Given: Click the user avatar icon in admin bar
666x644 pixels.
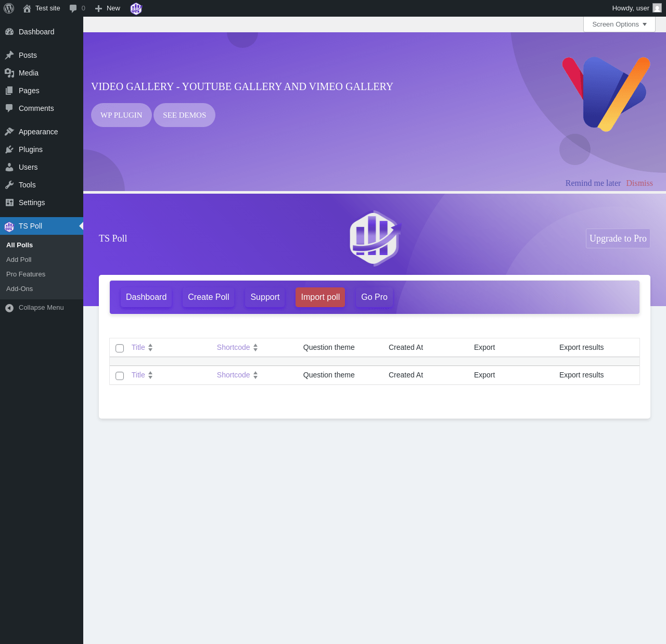Looking at the screenshot, I should point(657,8).
